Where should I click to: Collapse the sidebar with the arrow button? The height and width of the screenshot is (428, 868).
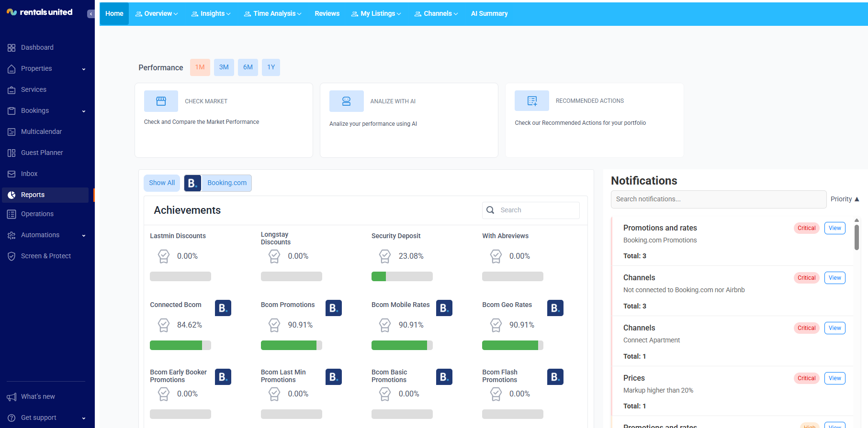coord(91,14)
